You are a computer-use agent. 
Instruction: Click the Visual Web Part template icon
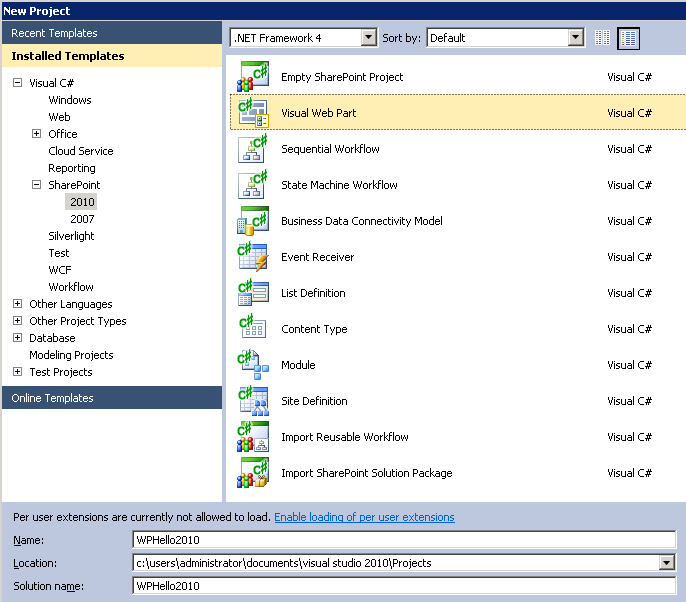click(253, 113)
